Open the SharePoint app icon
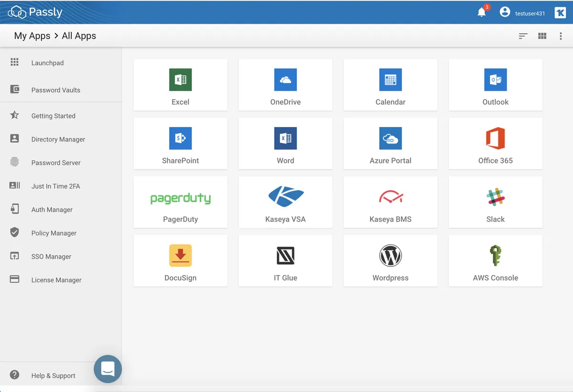 pos(180,138)
